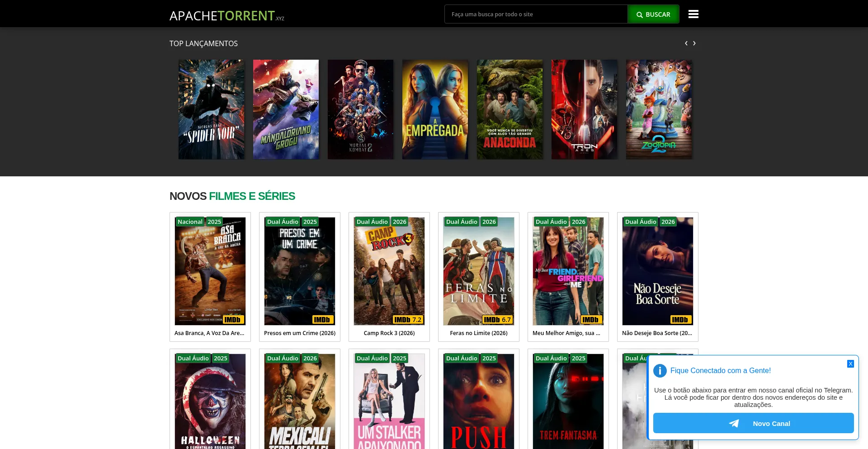Open the Camp Rock 3 poster
Image resolution: width=868 pixels, height=449 pixels.
(389, 271)
